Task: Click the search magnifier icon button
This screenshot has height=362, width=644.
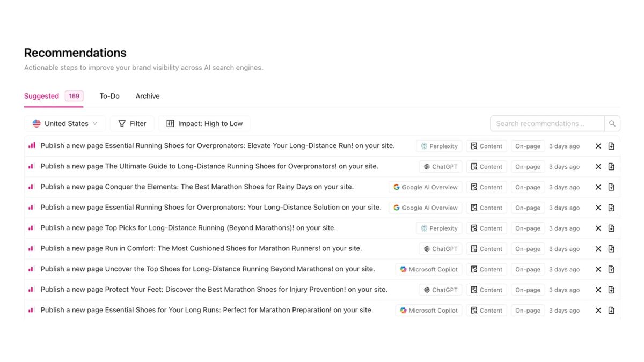Action: coord(612,123)
